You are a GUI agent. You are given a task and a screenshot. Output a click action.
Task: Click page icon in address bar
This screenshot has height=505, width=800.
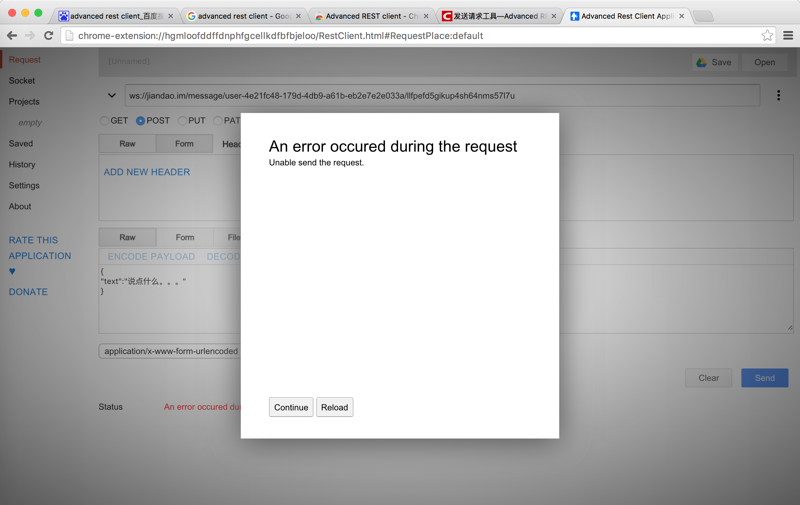[x=69, y=36]
